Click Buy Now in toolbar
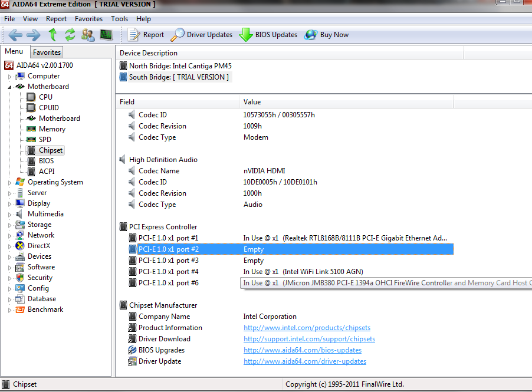 [x=326, y=35]
